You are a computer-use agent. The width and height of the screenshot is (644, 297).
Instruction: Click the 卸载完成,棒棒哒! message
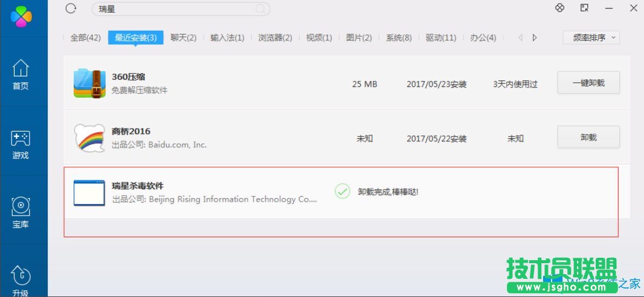pyautogui.click(x=388, y=191)
